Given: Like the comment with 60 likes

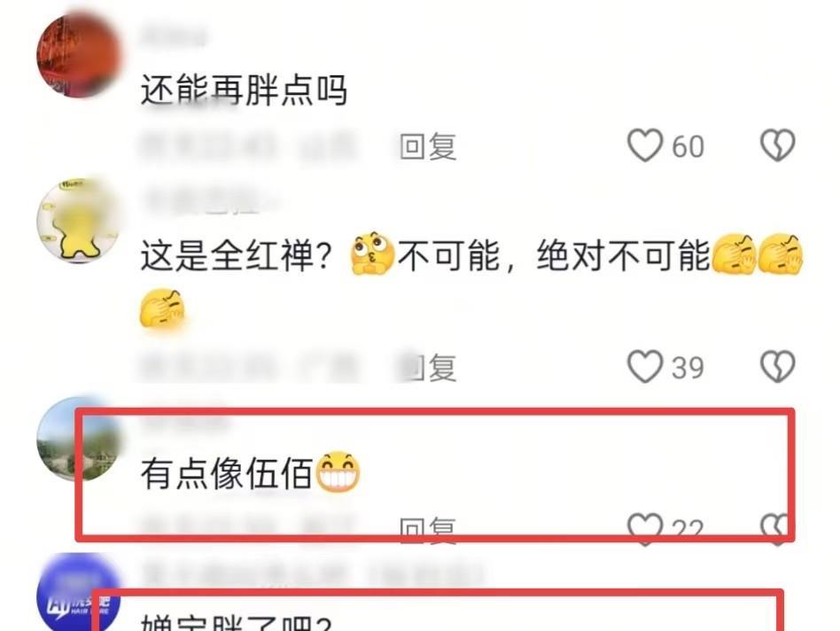Looking at the screenshot, I should (645, 145).
